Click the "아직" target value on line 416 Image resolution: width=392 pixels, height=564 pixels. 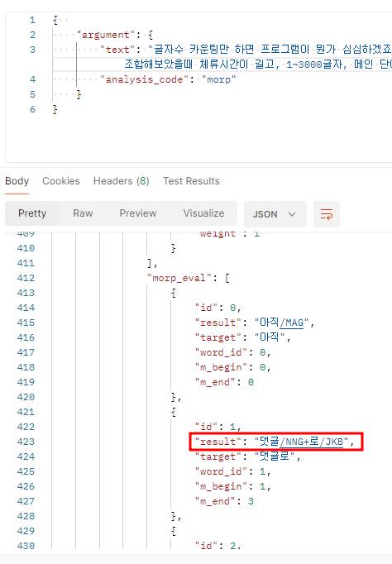click(270, 337)
